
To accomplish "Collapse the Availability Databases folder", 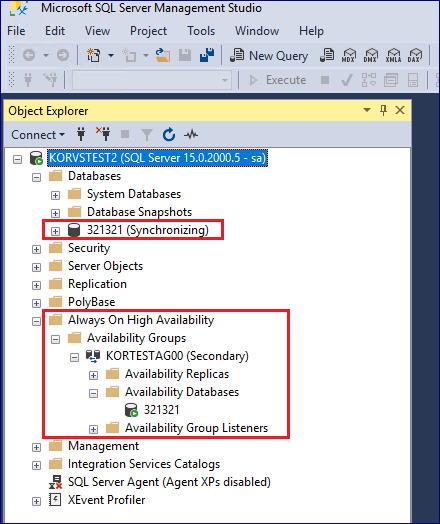I will click(x=94, y=394).
